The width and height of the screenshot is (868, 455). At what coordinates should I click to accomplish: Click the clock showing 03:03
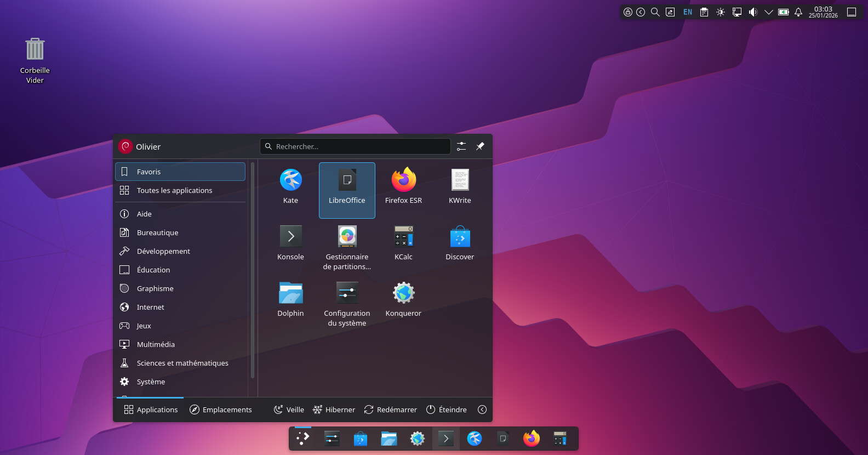pyautogui.click(x=823, y=12)
